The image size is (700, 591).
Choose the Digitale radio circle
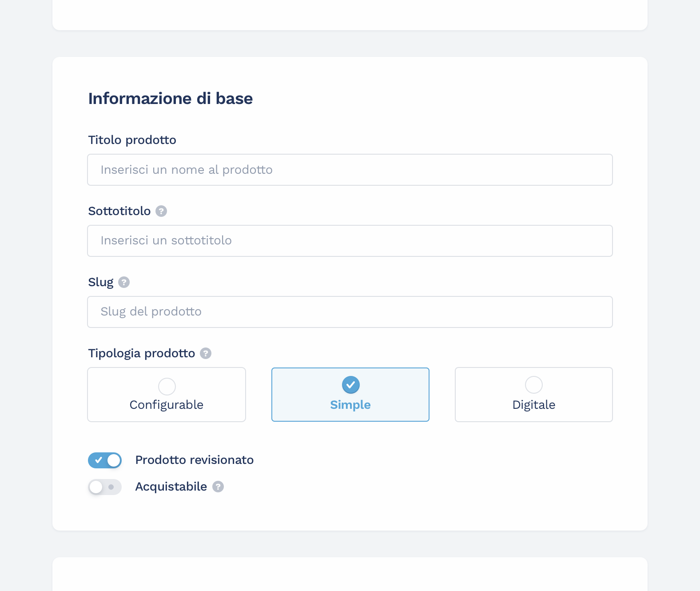[533, 385]
